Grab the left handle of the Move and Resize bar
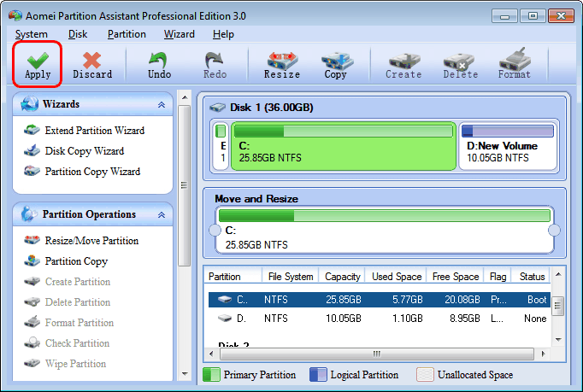The width and height of the screenshot is (583, 392). click(215, 231)
